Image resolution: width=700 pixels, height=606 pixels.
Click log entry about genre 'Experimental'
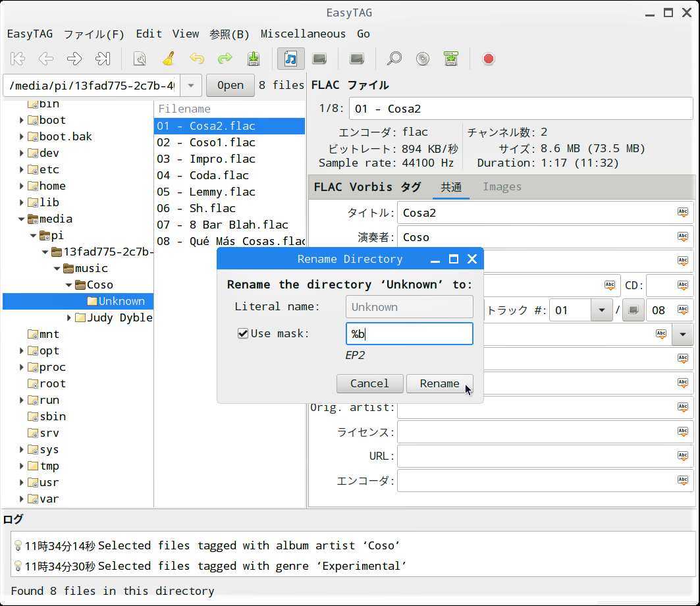(x=252, y=566)
